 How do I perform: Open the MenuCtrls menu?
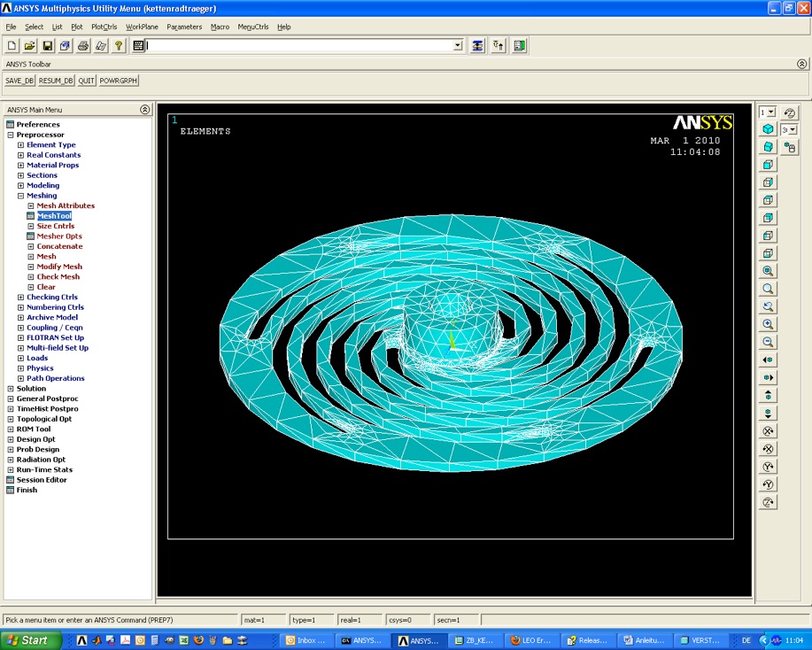click(252, 27)
